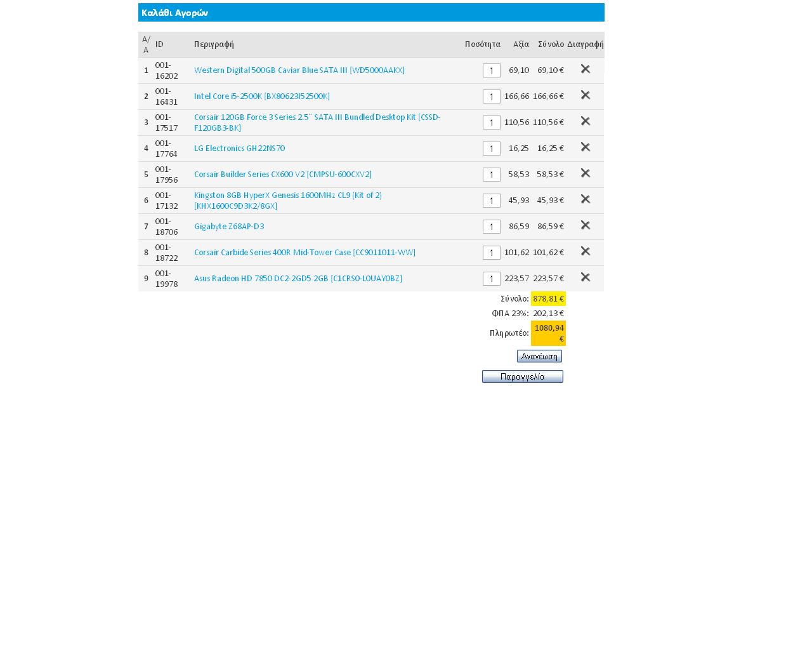Open Western Digital 500GB Caviar Blue link
Screen dimensions: 812x650
(x=299, y=70)
